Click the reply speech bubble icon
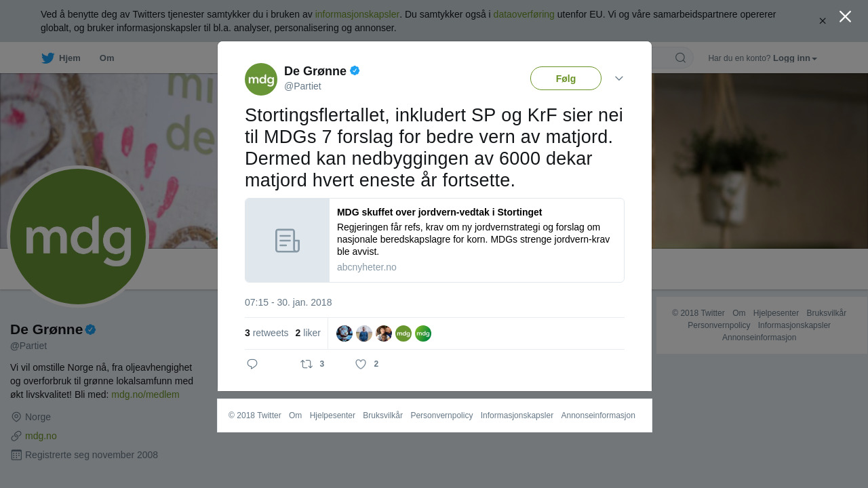 (x=252, y=364)
